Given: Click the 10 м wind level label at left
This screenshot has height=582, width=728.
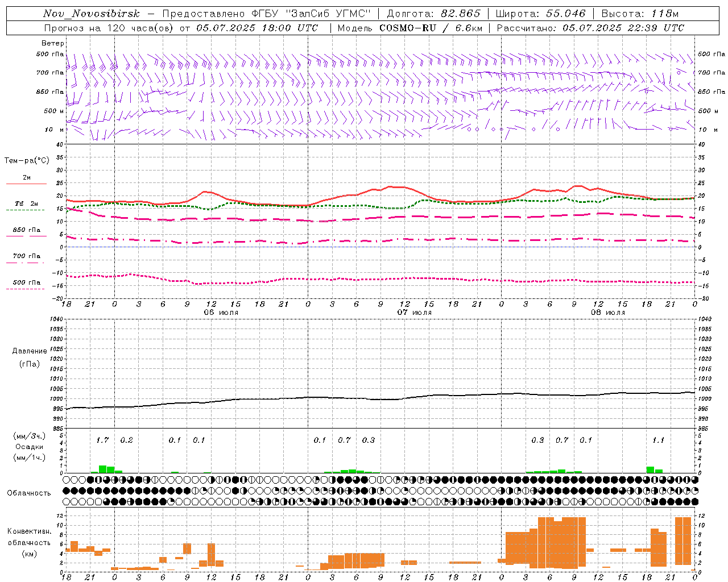Looking at the screenshot, I should pyautogui.click(x=54, y=130).
